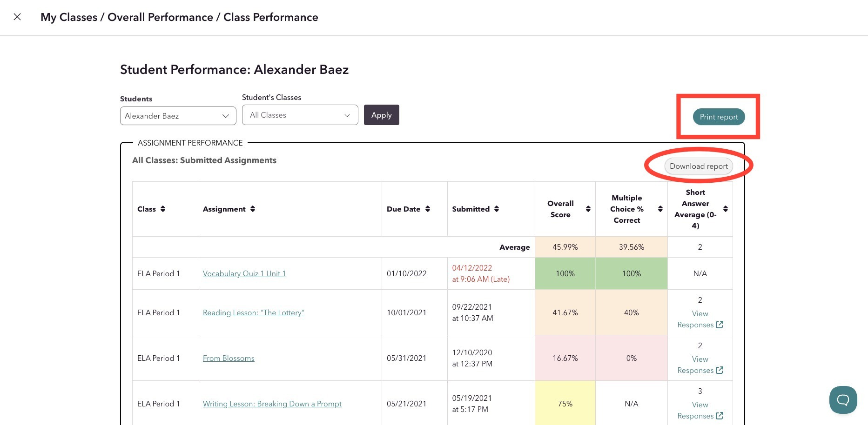This screenshot has height=425, width=868.
Task: Click the Download report button
Action: 699,166
